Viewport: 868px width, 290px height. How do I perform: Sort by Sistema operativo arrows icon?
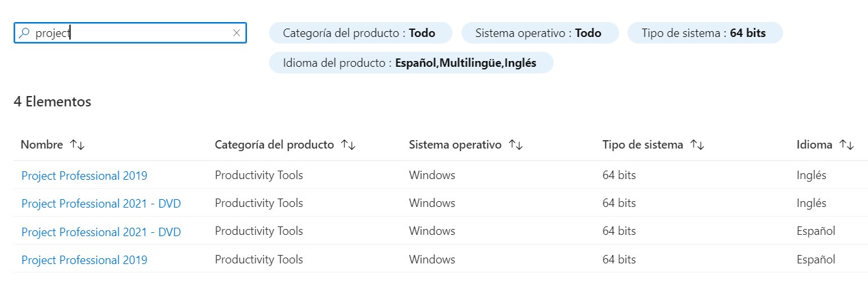(x=516, y=145)
